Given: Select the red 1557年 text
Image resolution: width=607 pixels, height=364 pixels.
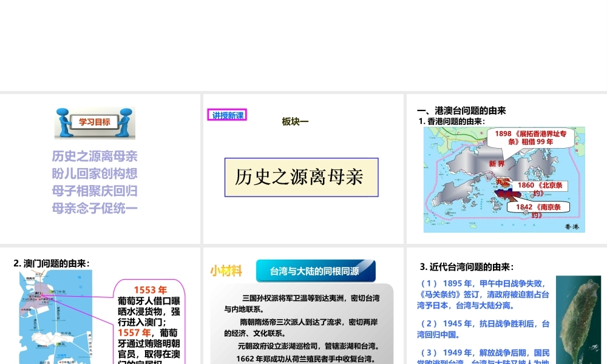Looking at the screenshot, I should (134, 332).
